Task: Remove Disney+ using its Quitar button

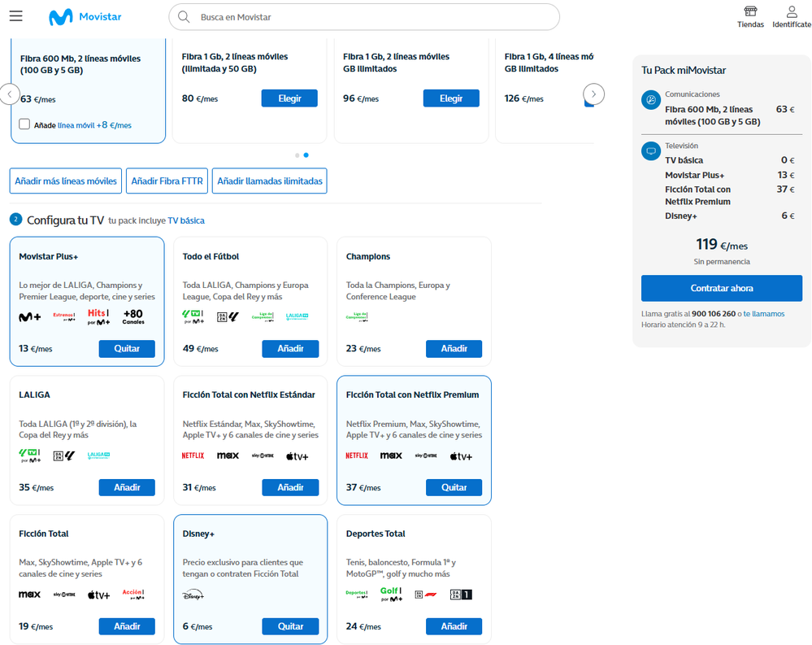Action: pyautogui.click(x=290, y=626)
